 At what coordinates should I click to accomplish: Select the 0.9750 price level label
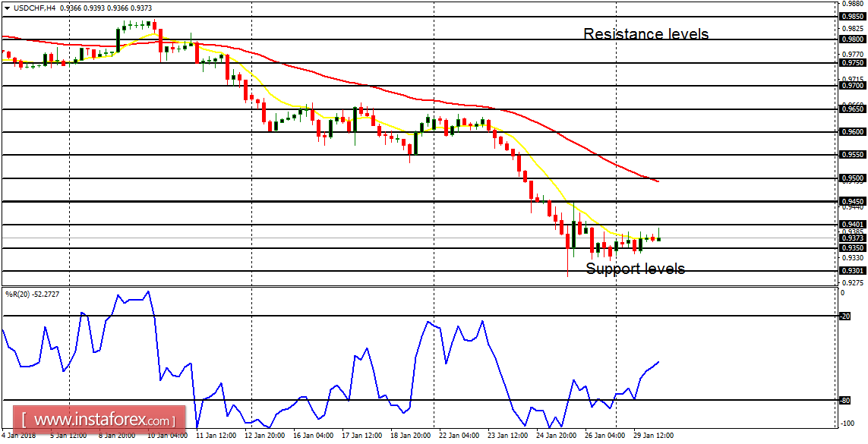(851, 62)
